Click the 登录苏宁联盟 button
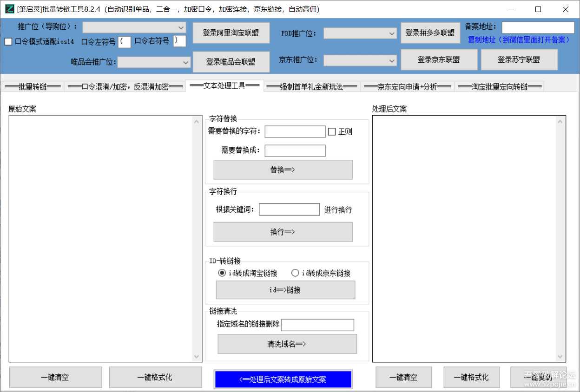Screen dimensions: 580x392 click(520, 59)
